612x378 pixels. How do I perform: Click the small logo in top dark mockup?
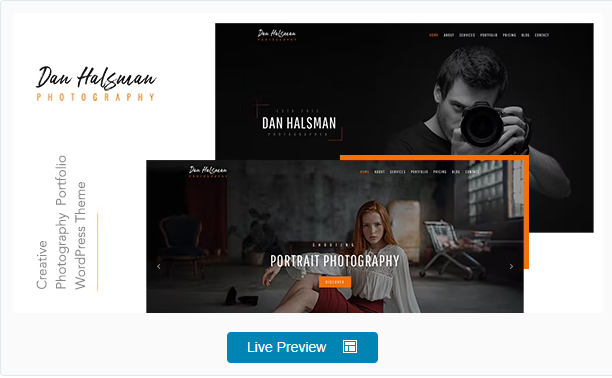coord(277,35)
